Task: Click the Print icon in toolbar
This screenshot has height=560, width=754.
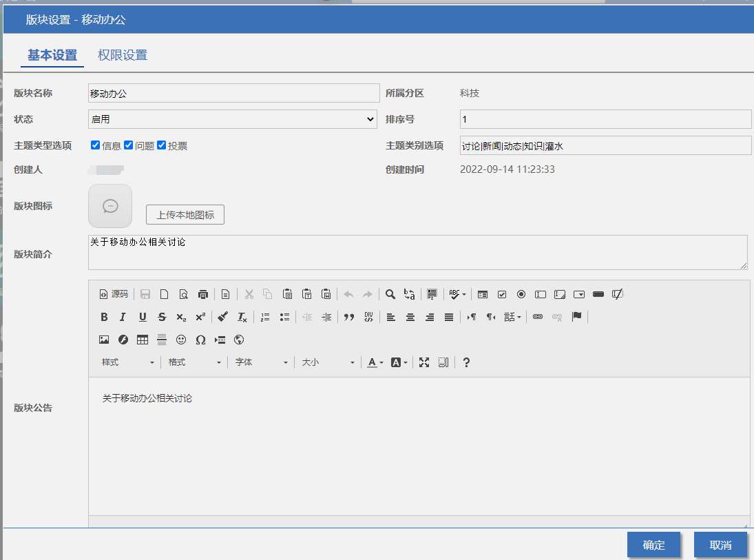Action: 202,294
